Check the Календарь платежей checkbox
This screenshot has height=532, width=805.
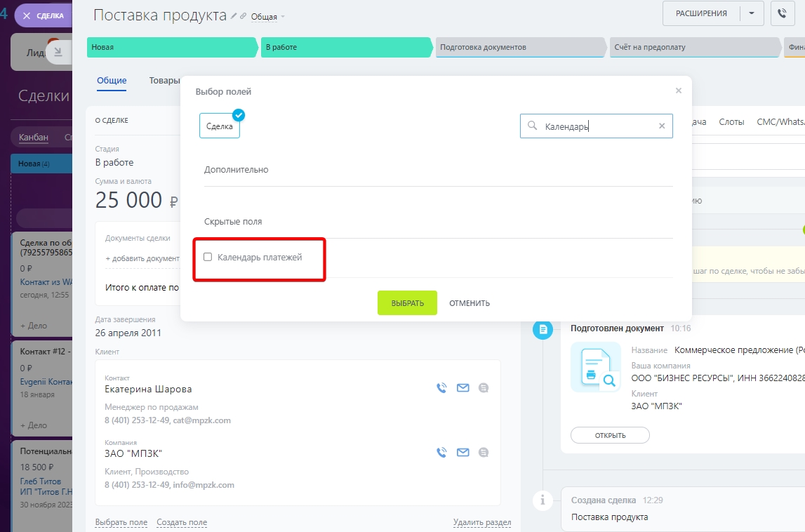[208, 257]
